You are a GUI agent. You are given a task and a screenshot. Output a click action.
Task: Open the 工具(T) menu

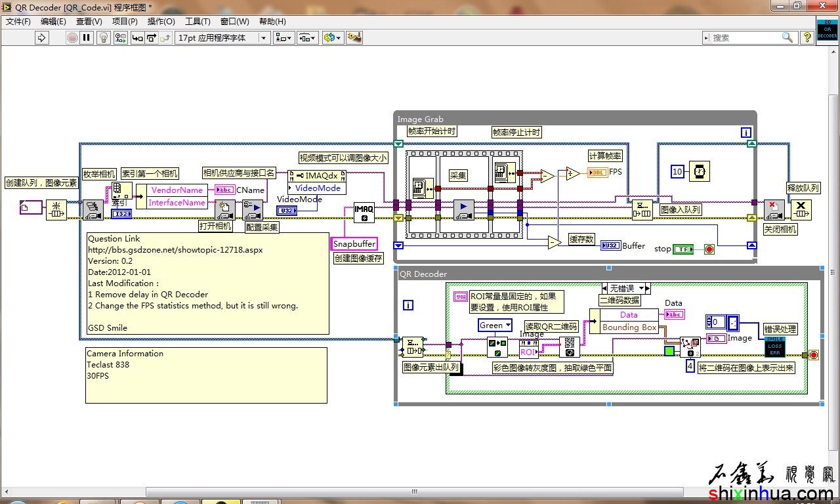coord(197,22)
